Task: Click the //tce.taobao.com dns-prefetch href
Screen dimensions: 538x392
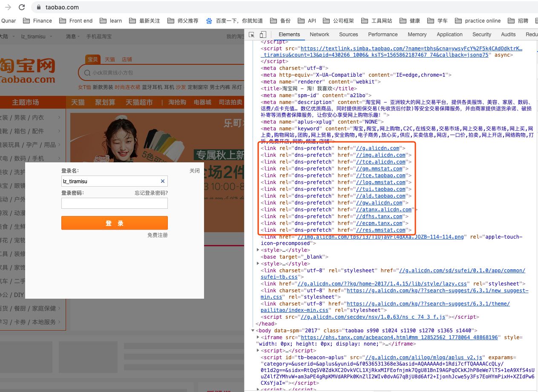Action: click(381, 176)
